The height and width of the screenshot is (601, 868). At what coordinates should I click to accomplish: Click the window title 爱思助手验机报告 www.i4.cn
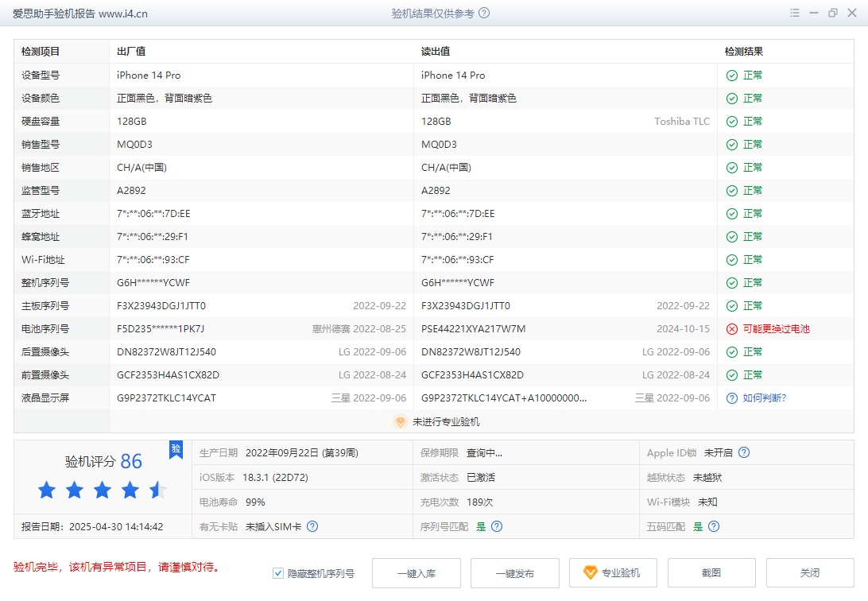coord(80,14)
